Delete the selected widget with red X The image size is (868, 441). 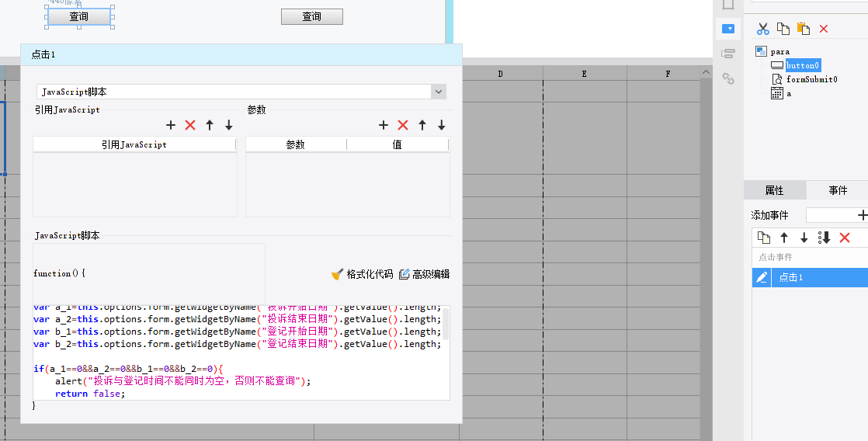coord(824,29)
